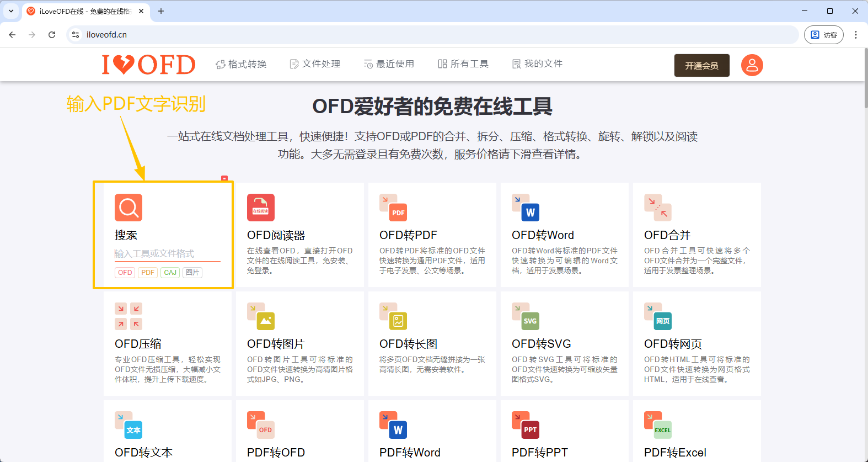
Task: Open the 格式转换 menu
Action: pyautogui.click(x=241, y=64)
